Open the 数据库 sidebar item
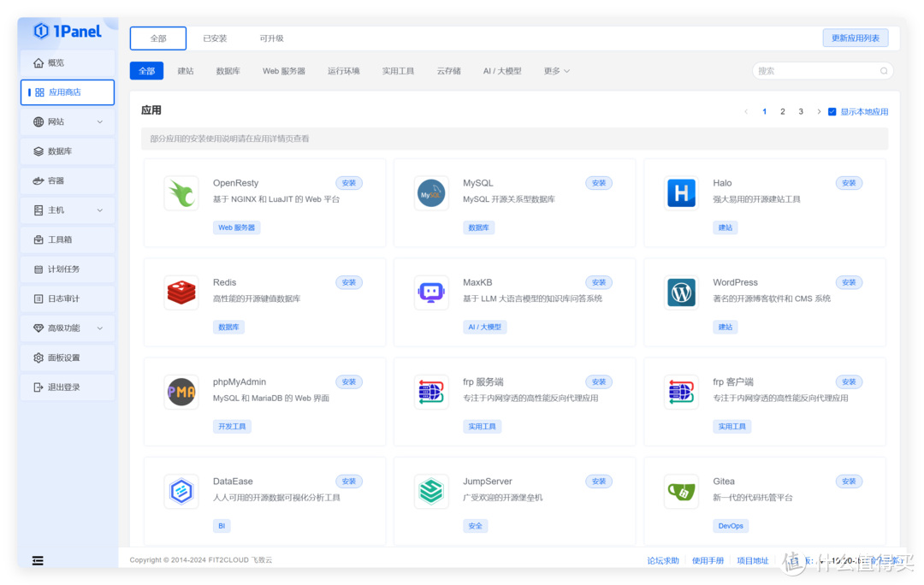This screenshot has height=585, width=924. pos(68,151)
